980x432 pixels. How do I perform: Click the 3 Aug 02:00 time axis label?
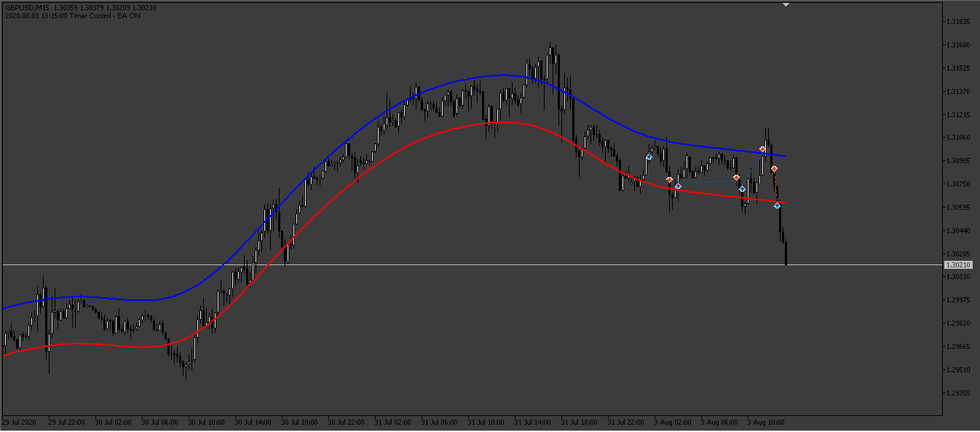(x=673, y=422)
